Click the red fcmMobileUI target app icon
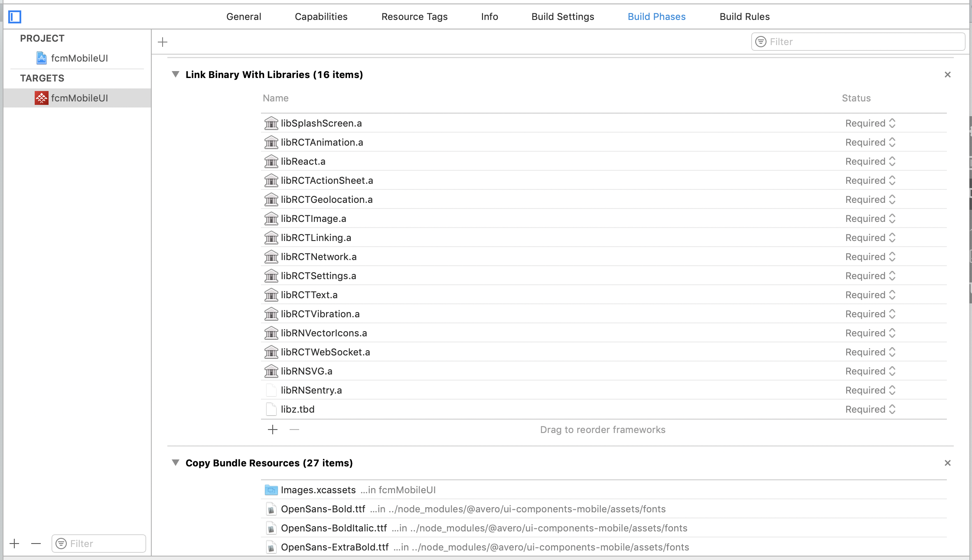972x560 pixels. 42,98
